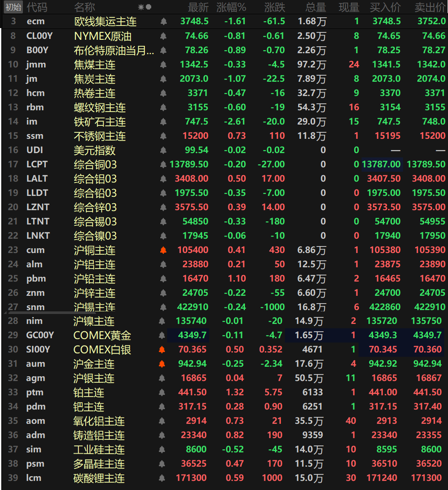Click the star marker column header icon
The height and width of the screenshot is (490, 448).
tap(141, 7)
